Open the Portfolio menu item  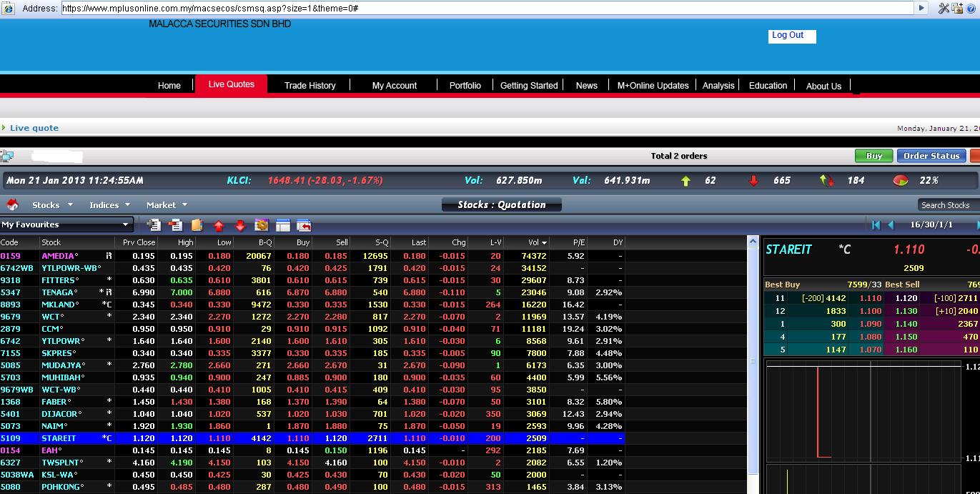pyautogui.click(x=465, y=85)
